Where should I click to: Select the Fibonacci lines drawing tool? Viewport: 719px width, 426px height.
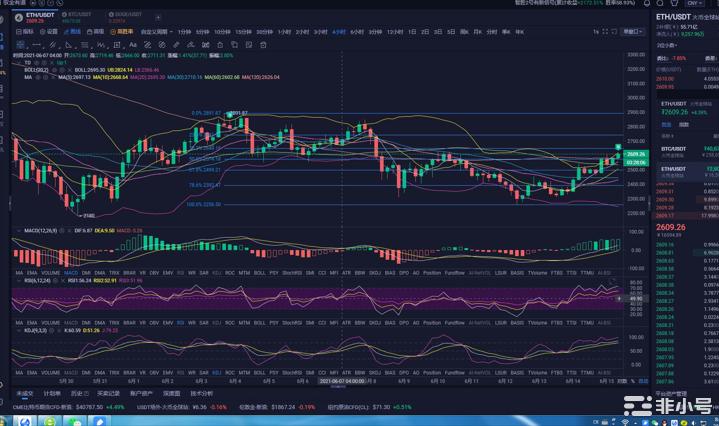[x=85, y=45]
